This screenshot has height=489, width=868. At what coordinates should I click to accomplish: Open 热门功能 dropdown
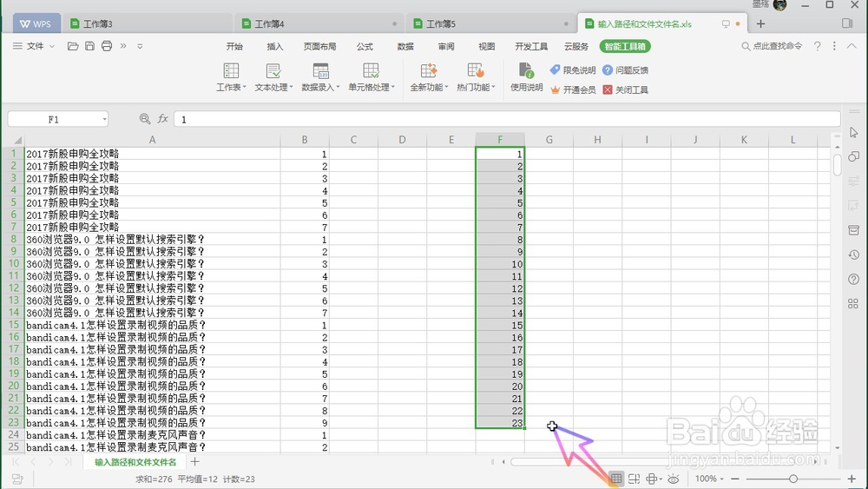[476, 77]
